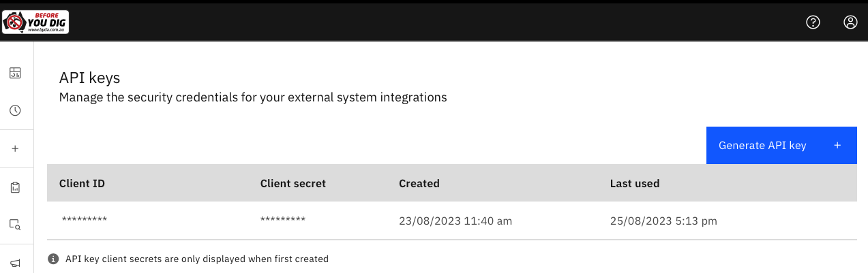The image size is (868, 273).
Task: Go home via Before You Dig logo
Action: pos(35,20)
